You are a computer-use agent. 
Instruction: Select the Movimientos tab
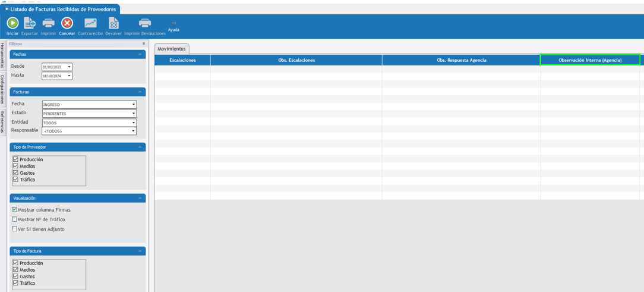coord(172,49)
